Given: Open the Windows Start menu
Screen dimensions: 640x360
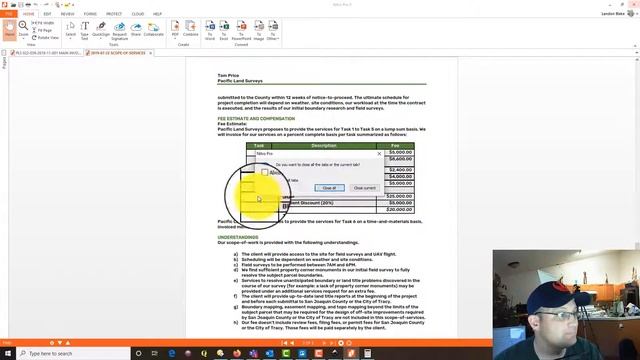Looking at the screenshot, I should tap(8, 353).
